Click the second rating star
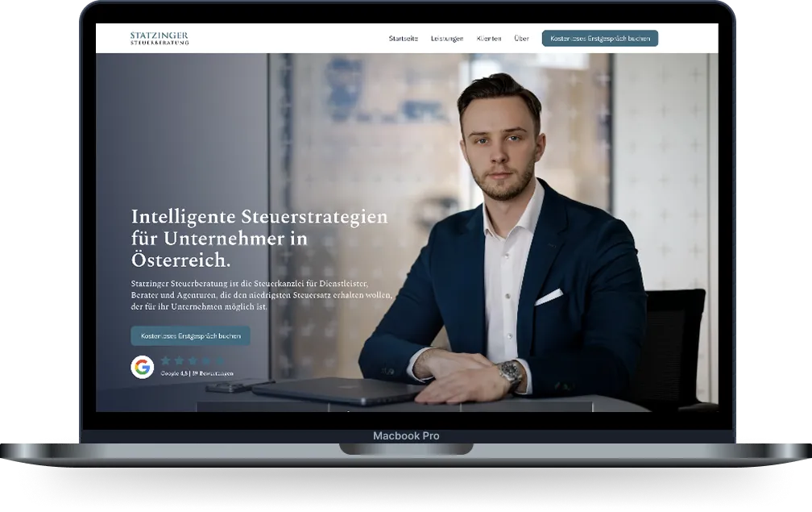 point(179,360)
